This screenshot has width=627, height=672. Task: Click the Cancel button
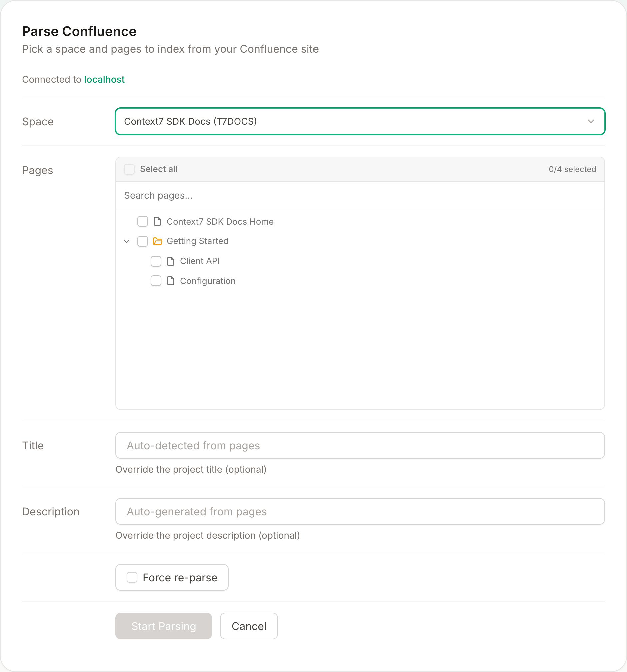pos(249,626)
